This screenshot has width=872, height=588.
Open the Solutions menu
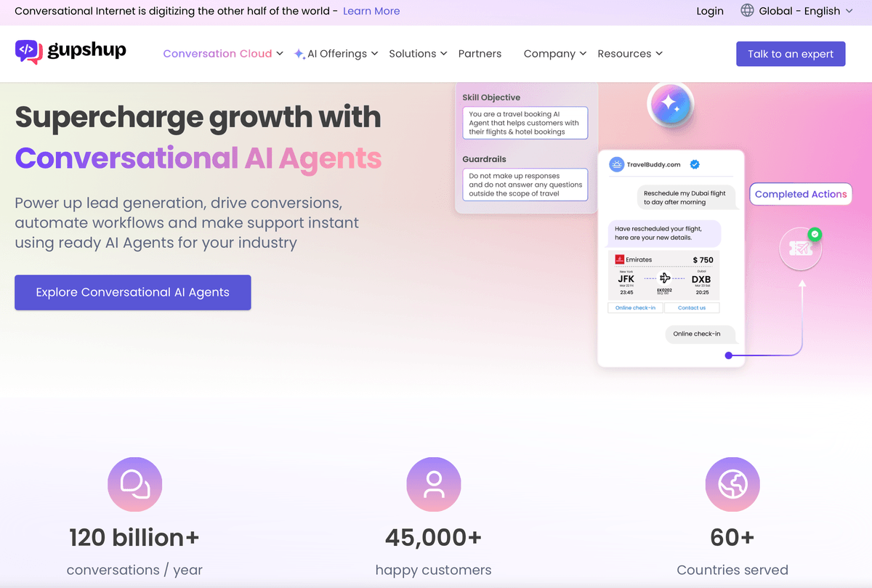(x=412, y=54)
